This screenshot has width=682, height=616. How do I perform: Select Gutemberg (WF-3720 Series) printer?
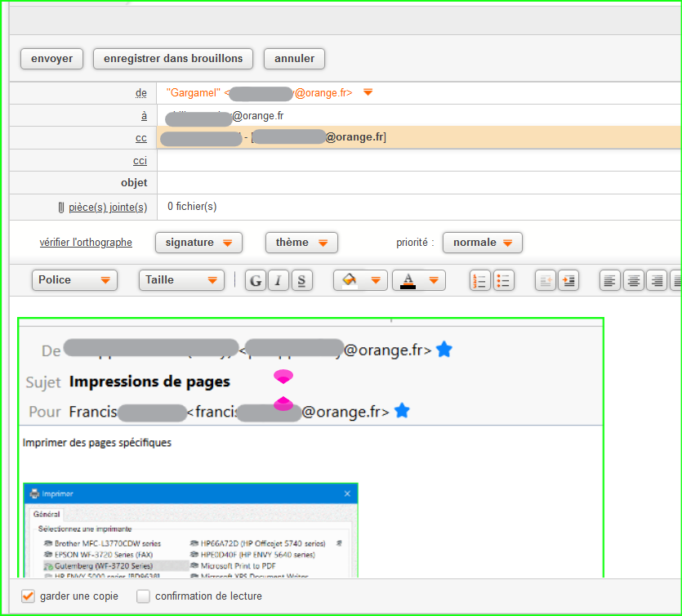coord(98,566)
